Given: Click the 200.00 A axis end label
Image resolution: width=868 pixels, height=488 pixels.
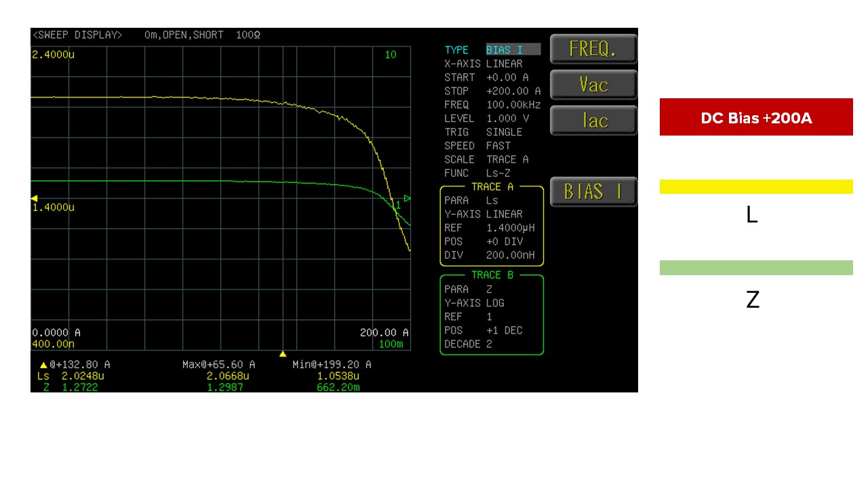Looking at the screenshot, I should [x=384, y=333].
